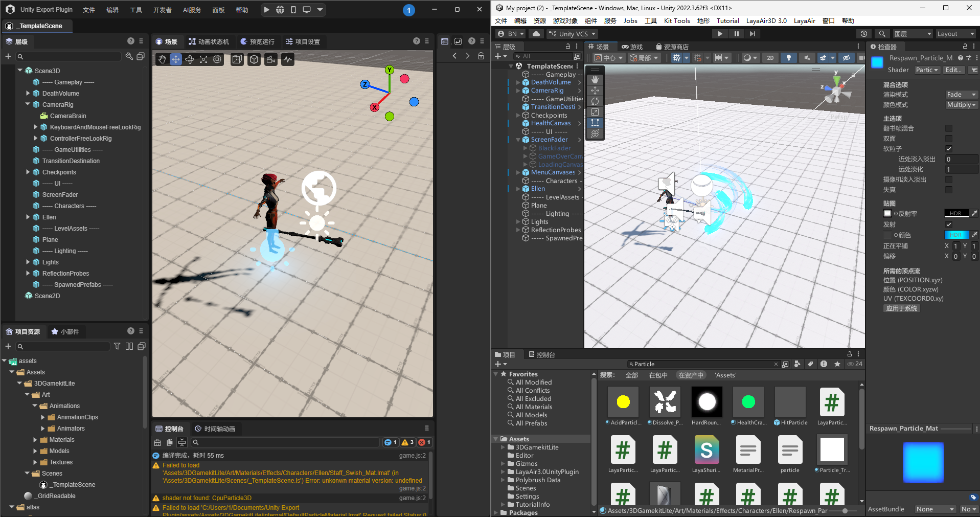Image resolution: width=980 pixels, height=517 pixels.
Task: Toggle the 双面 checkbox
Action: click(949, 139)
